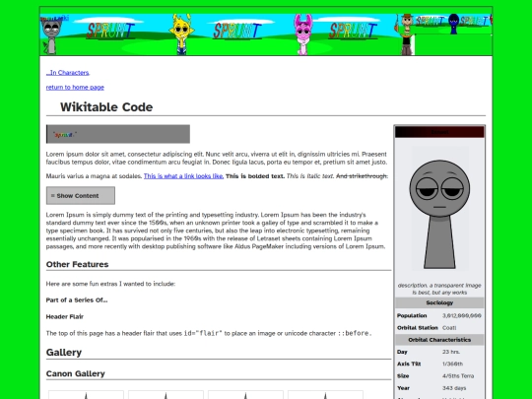Open the '...In Characters' link
Screen dimensions: 532x399
68,73
